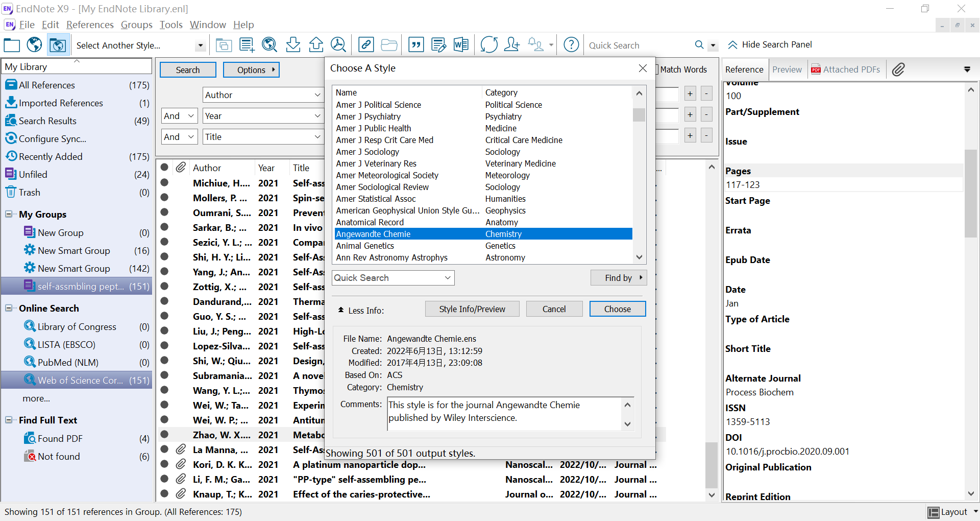
Task: Open EndNote Help question mark icon
Action: (571, 45)
